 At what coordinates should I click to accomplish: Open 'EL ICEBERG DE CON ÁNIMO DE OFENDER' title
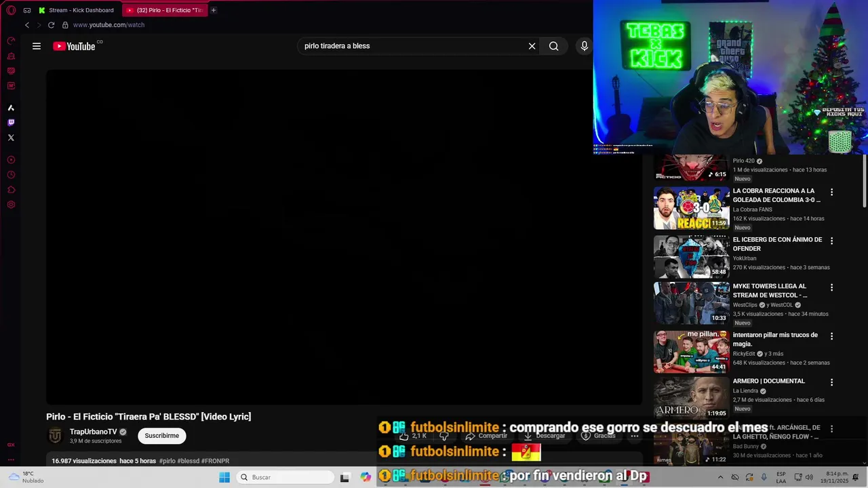coord(777,244)
